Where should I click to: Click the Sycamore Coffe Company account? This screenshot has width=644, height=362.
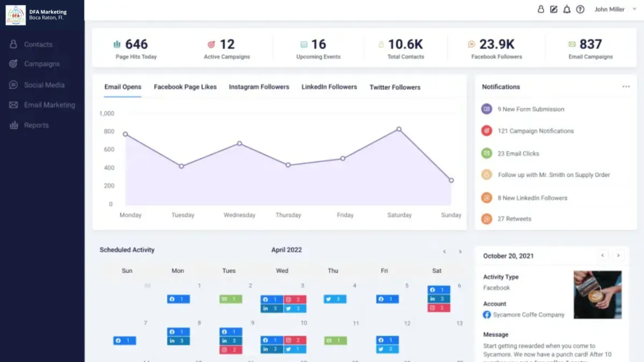(x=524, y=315)
